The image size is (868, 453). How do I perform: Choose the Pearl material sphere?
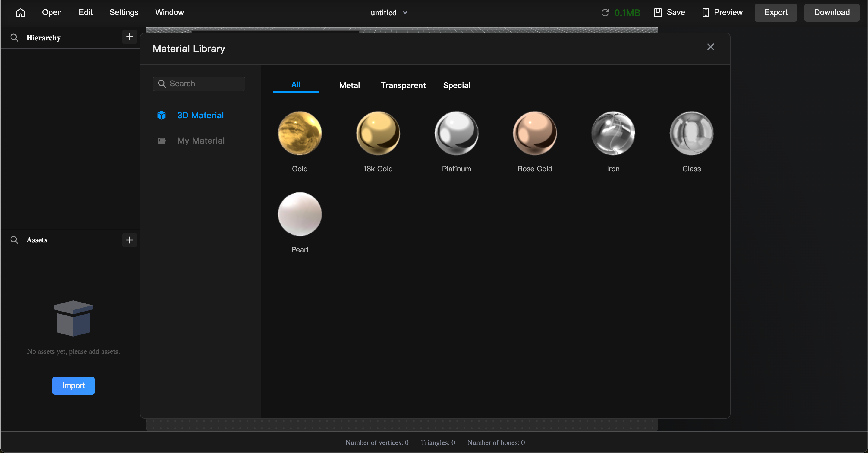pos(300,214)
